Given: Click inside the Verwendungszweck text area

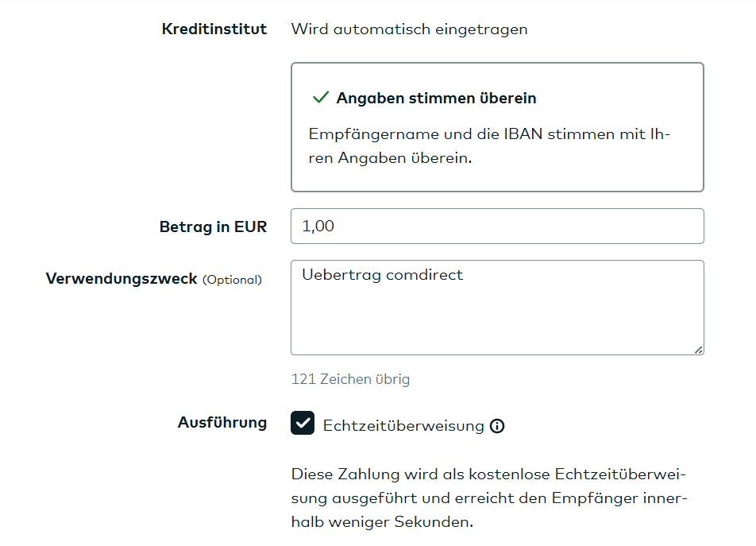Looking at the screenshot, I should [x=497, y=310].
